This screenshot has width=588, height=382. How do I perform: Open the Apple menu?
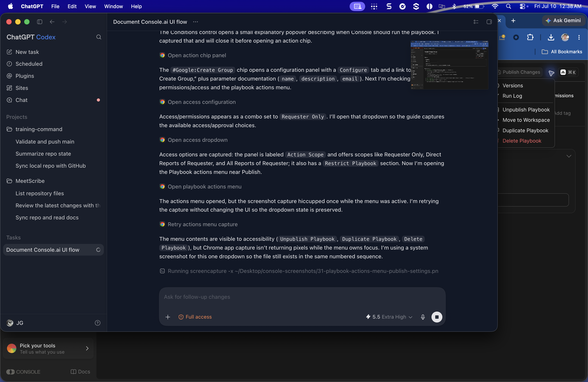pos(10,6)
